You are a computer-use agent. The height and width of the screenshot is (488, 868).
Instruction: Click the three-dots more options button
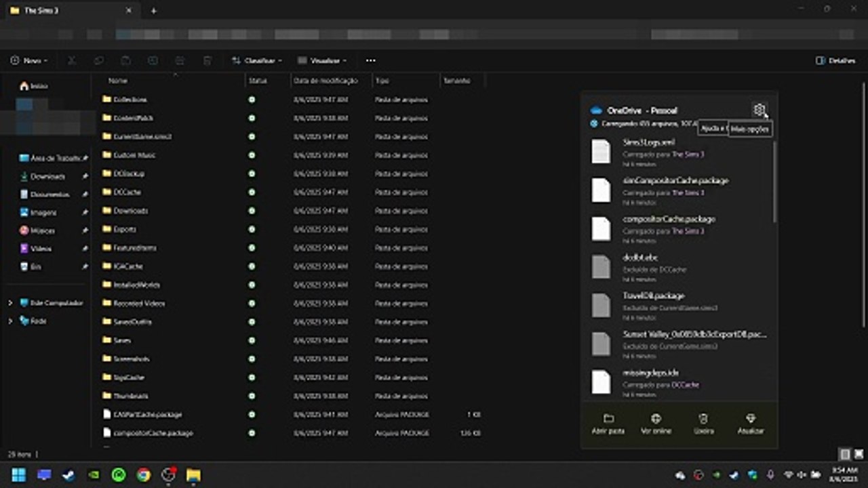370,60
